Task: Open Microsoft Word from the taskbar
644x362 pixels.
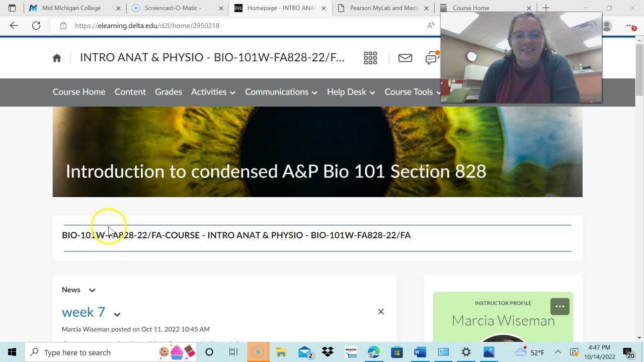Action: (420, 352)
